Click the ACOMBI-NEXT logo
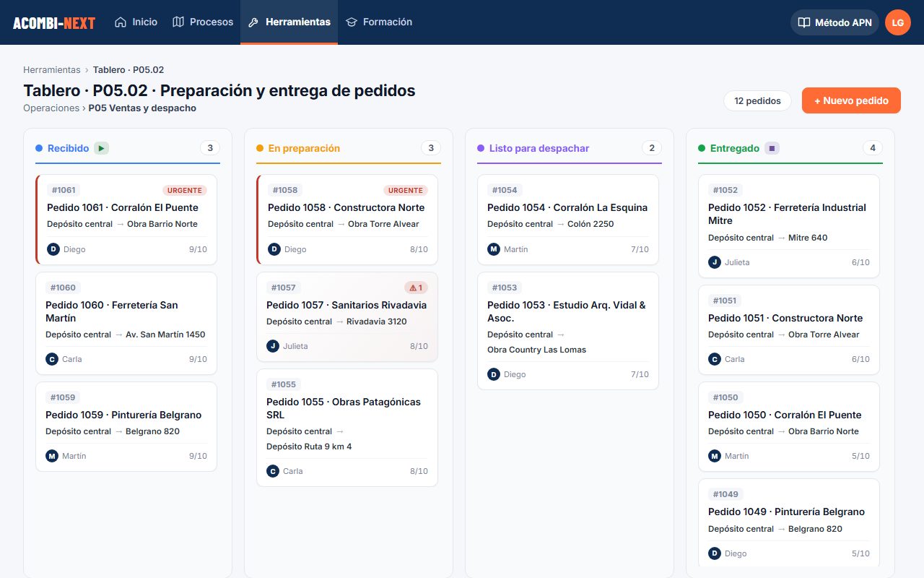This screenshot has height=578, width=924. tap(54, 22)
